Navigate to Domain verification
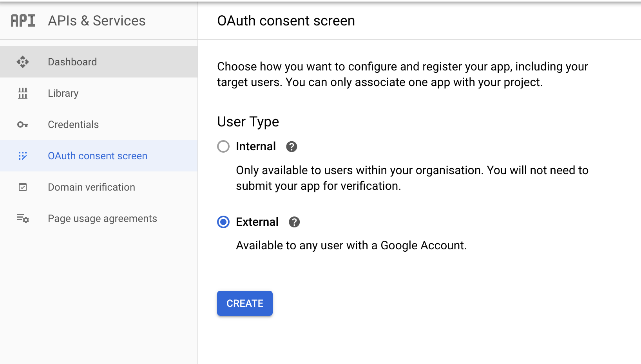Screen dimensions: 641x364 [x=91, y=187]
